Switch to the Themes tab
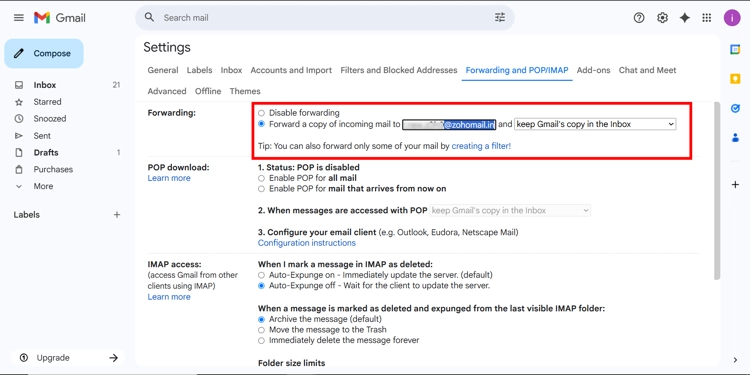Image resolution: width=750 pixels, height=375 pixels. click(245, 91)
